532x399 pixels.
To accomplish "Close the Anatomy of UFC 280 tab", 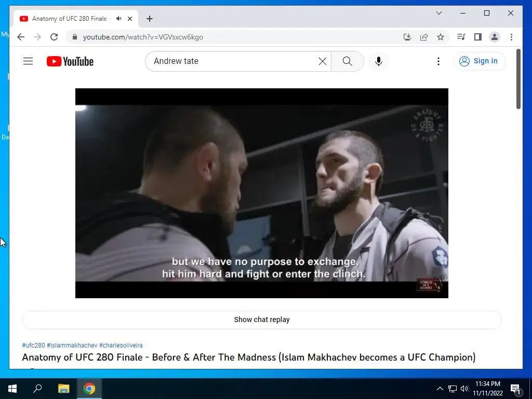I will 130,19.
